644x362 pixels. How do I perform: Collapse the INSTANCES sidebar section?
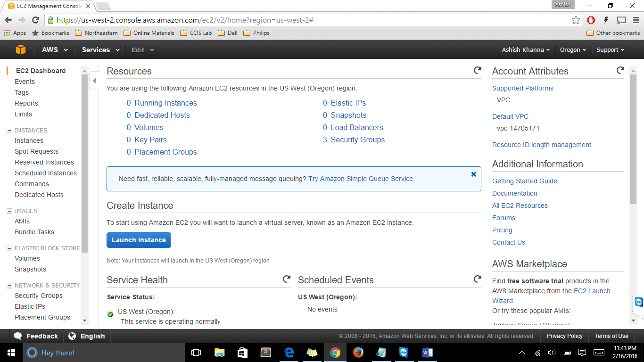point(9,131)
